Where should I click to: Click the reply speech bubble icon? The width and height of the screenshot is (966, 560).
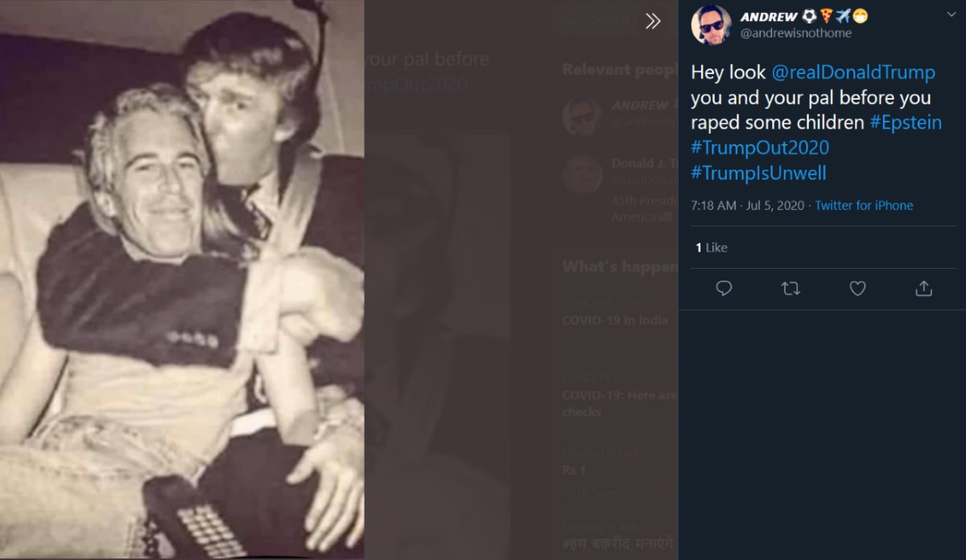(724, 288)
